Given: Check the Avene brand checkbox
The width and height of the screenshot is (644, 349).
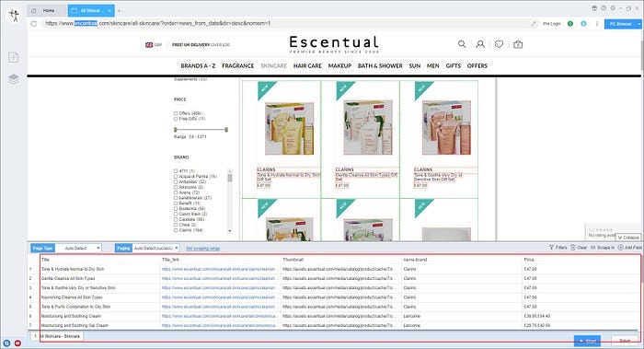Looking at the screenshot, I should coord(176,192).
